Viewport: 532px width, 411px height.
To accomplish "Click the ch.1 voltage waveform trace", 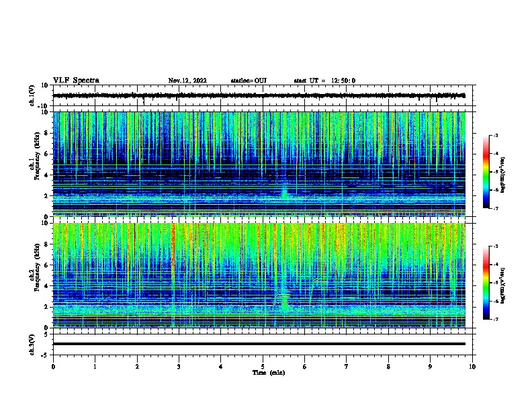I will [x=259, y=95].
